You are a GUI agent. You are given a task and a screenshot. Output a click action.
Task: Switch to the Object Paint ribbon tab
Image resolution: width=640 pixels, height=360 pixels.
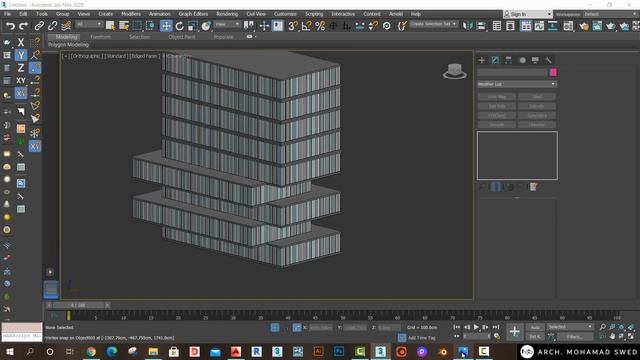[x=182, y=37]
